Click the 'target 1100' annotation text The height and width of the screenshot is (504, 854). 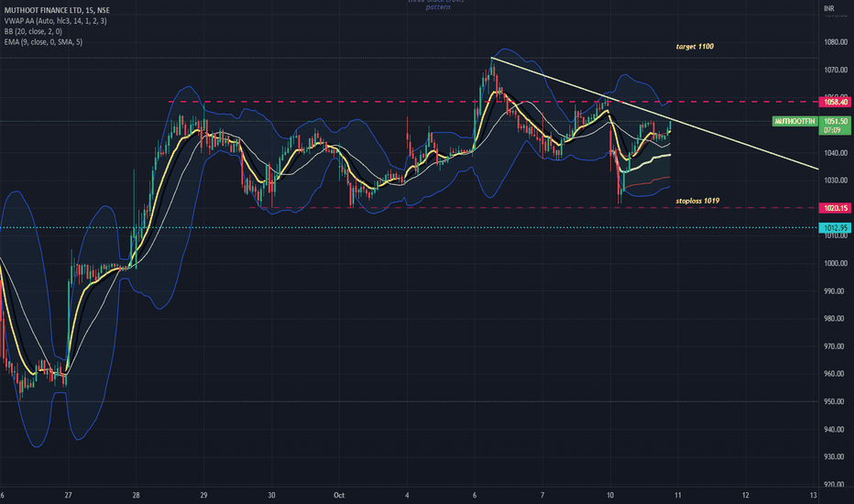tap(695, 47)
